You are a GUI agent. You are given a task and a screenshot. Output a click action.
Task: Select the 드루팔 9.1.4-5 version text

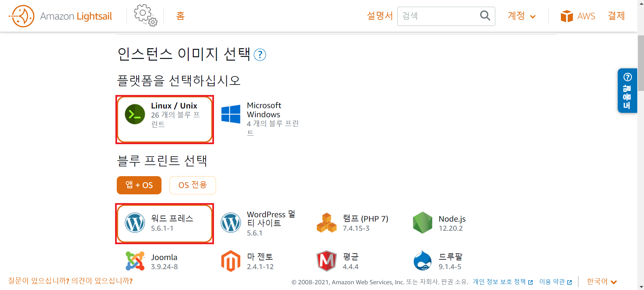coord(450,267)
